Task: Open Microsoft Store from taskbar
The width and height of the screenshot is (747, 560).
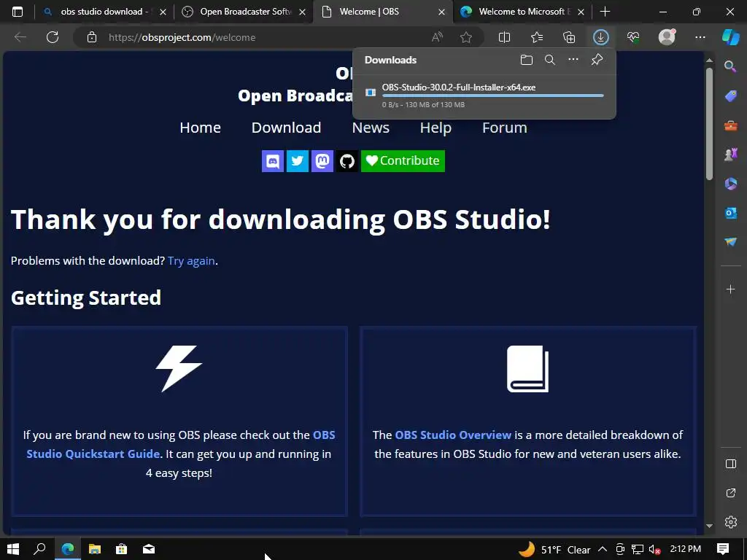Action: coord(122,549)
